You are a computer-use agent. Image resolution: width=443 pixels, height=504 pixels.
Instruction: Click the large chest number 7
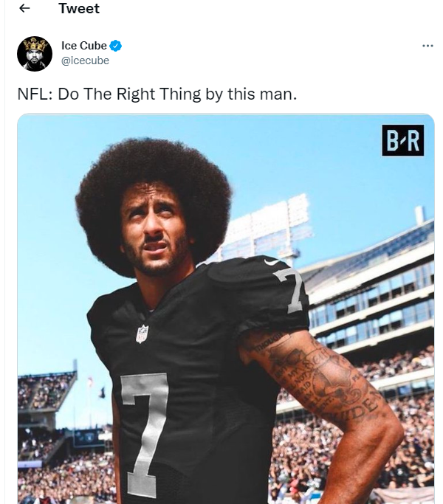tap(145, 431)
